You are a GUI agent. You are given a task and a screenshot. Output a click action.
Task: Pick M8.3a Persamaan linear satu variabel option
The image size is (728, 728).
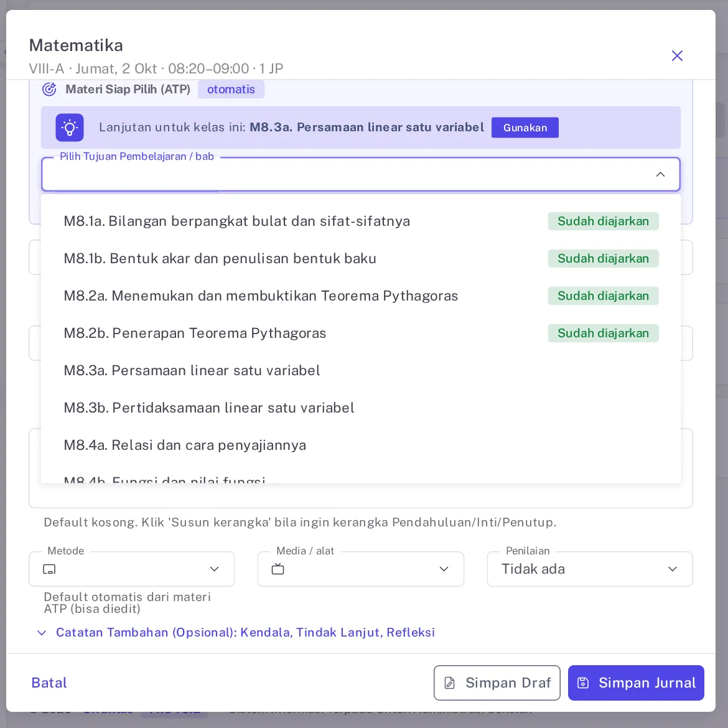(x=361, y=370)
